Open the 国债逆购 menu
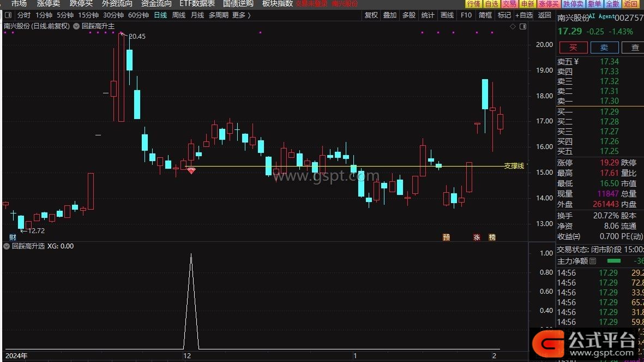This screenshot has width=644, height=362. click(x=239, y=4)
